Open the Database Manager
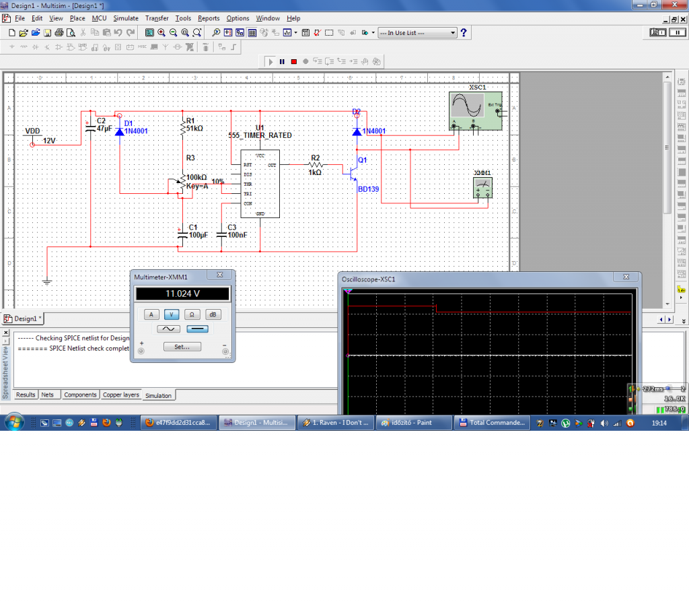Viewport: 689px width, 616px height. pyautogui.click(x=264, y=32)
